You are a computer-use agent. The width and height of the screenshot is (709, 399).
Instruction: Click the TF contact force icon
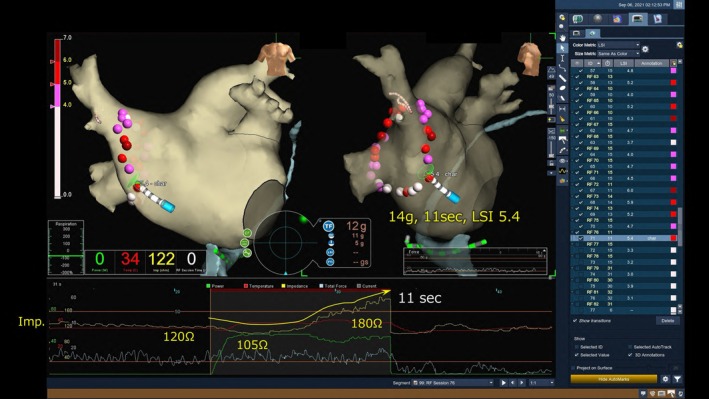coord(329,226)
